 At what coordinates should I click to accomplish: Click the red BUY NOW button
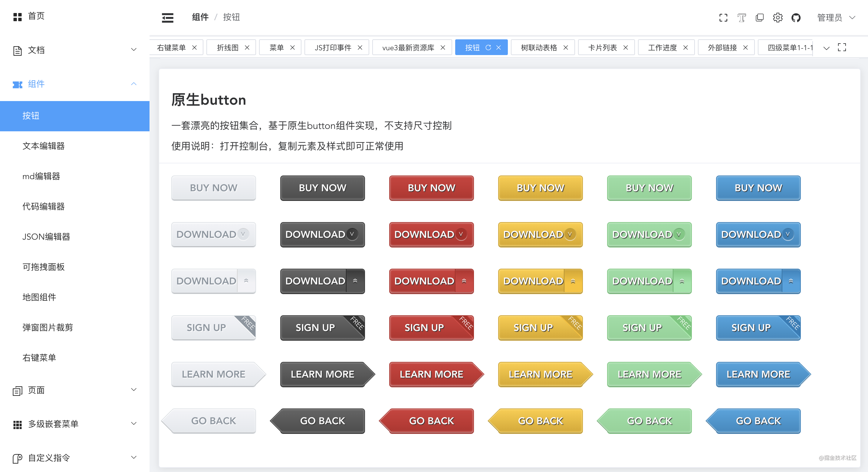(x=431, y=188)
